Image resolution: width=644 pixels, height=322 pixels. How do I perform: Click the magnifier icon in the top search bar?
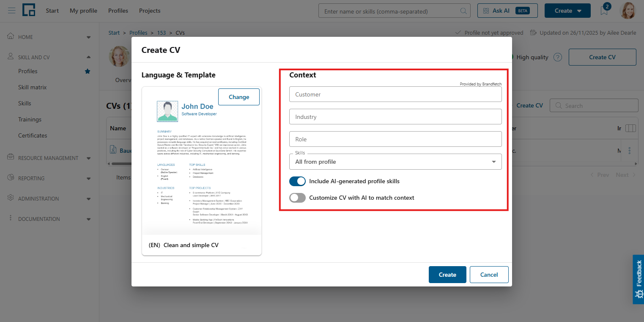pos(464,11)
